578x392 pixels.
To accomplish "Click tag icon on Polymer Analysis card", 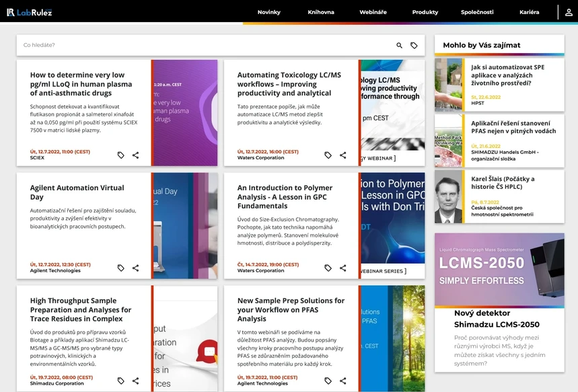I will pos(328,268).
